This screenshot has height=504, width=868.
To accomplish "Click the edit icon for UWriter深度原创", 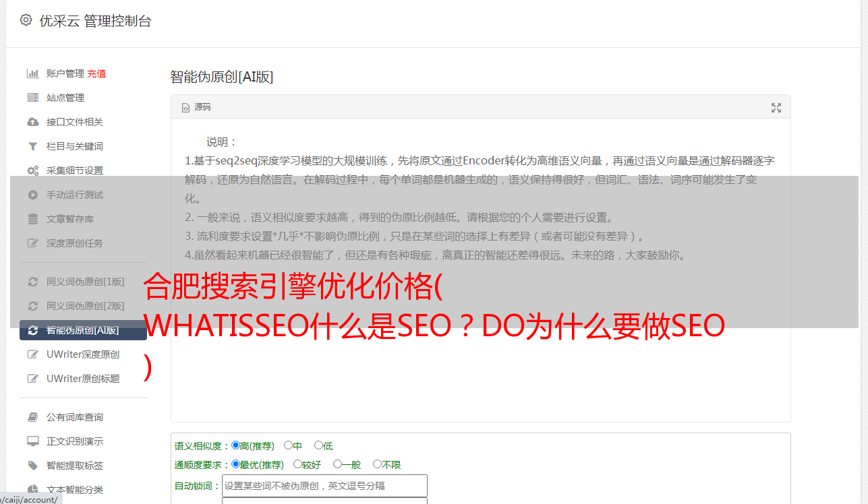I will coord(32,354).
